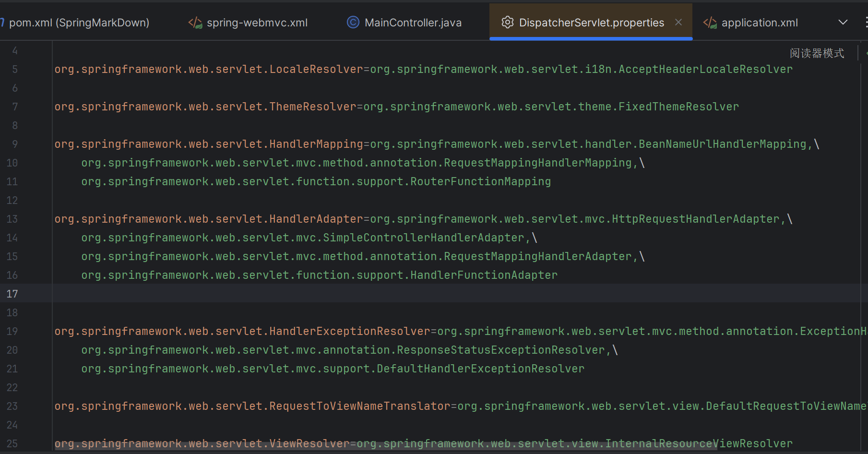
Task: Click line number 17 in gutter
Action: pos(12,294)
